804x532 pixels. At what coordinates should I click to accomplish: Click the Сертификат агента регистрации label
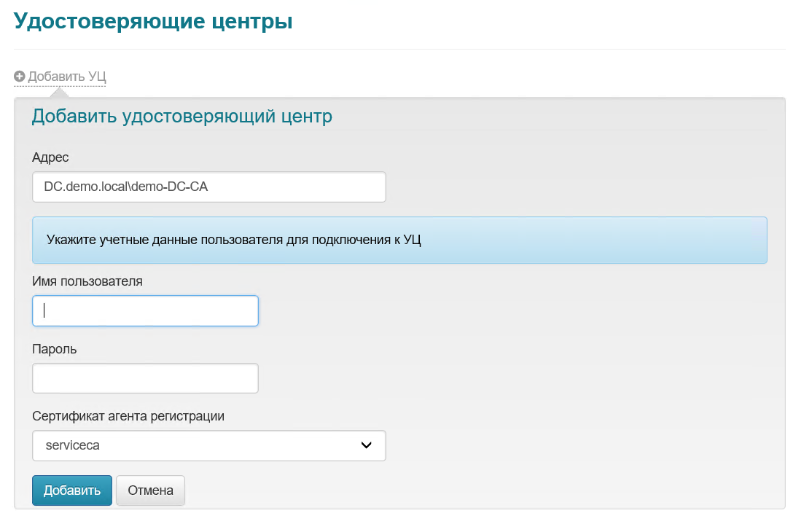pos(128,416)
